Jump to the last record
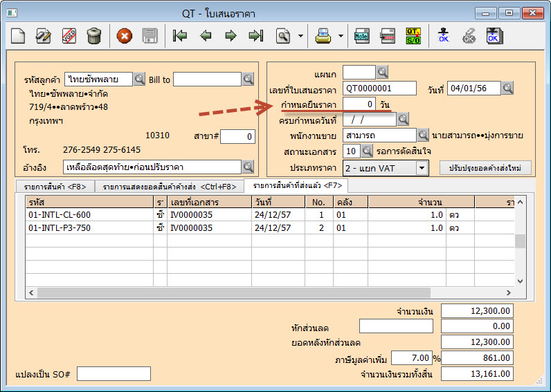The width and height of the screenshot is (551, 392). click(256, 36)
